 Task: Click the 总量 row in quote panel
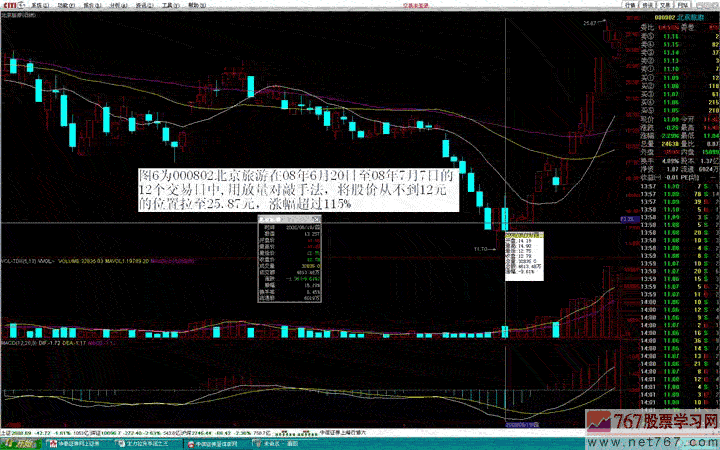pyautogui.click(x=680, y=144)
